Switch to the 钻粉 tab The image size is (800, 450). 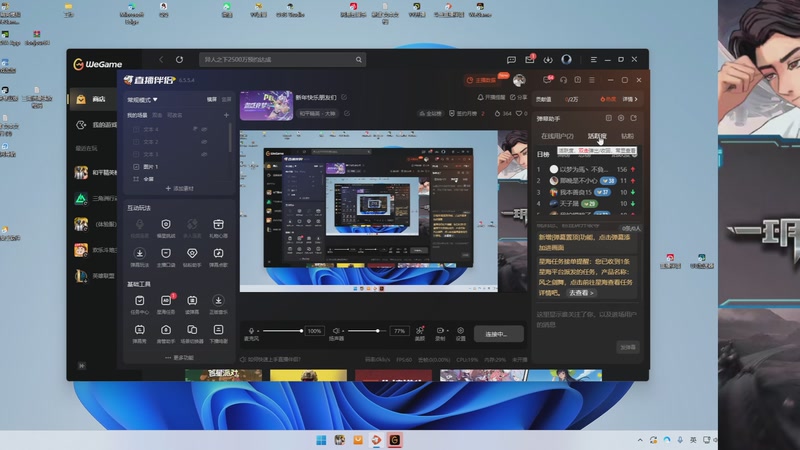point(628,136)
